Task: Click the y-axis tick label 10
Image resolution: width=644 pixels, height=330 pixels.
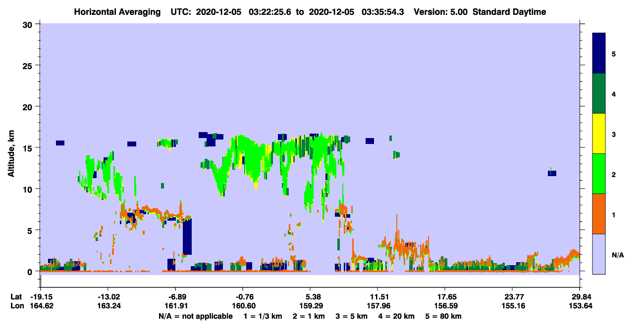Action: 29,189
